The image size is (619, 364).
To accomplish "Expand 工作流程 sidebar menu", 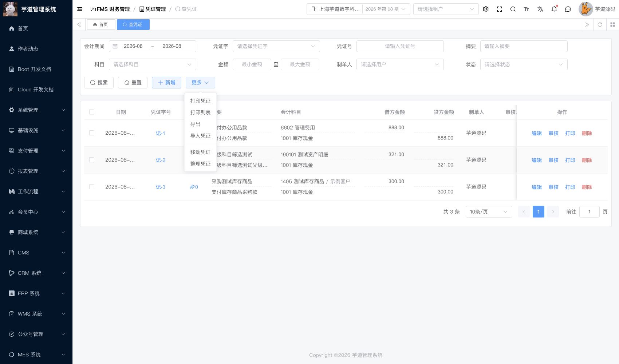I will coord(36,191).
